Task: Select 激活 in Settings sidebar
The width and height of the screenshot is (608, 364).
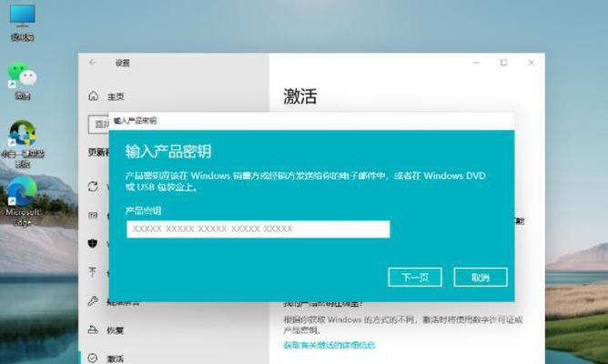Action: [116, 359]
